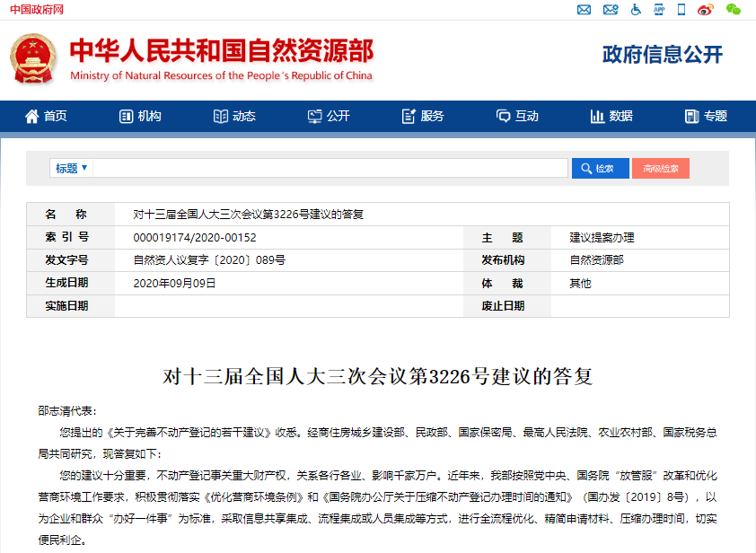This screenshot has width=756, height=553.
Task: Click the orange 高级检索 button
Action: coord(661,168)
